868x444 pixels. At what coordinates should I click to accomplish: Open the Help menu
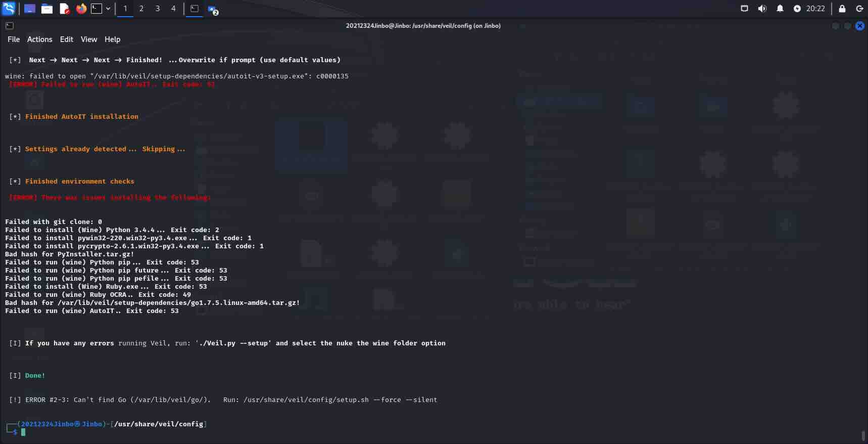[x=112, y=39]
